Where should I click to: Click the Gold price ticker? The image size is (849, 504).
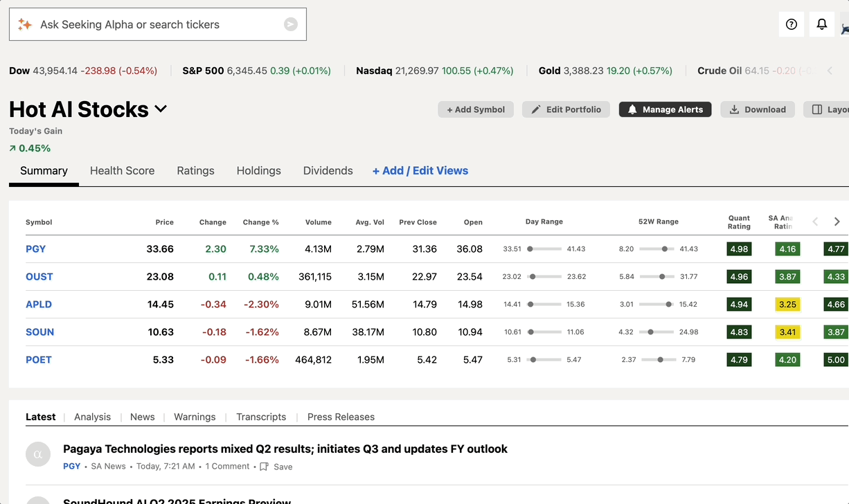pos(606,71)
